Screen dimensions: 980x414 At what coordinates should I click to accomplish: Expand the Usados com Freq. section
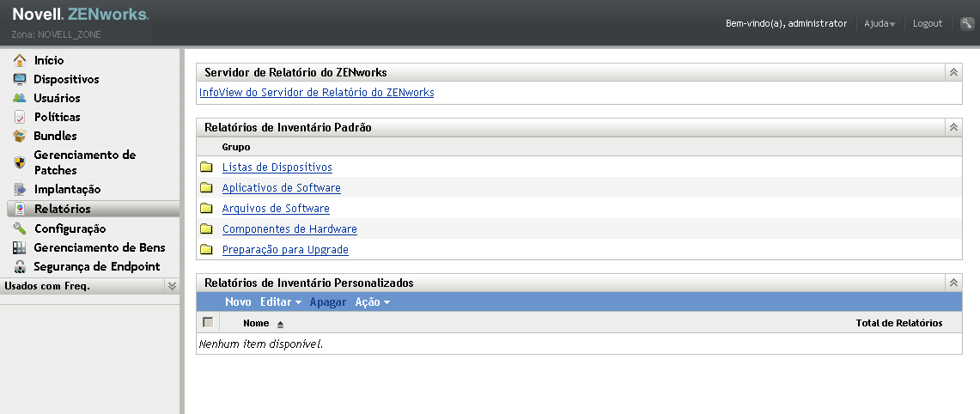click(x=172, y=286)
